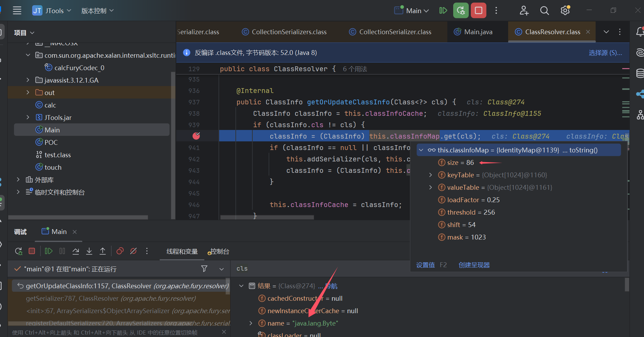Screen dimensions: 644x337
Task: Click pause program in debug toolbar
Action: (x=62, y=251)
